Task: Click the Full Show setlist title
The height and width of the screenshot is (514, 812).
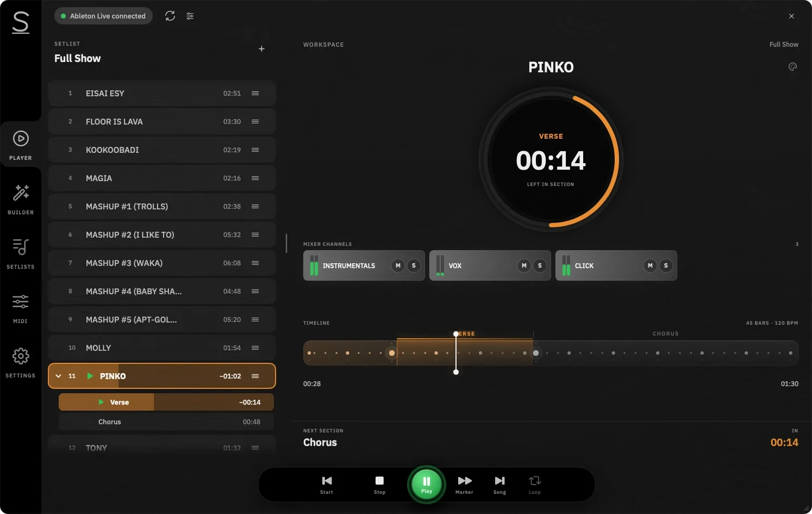Action: point(78,58)
